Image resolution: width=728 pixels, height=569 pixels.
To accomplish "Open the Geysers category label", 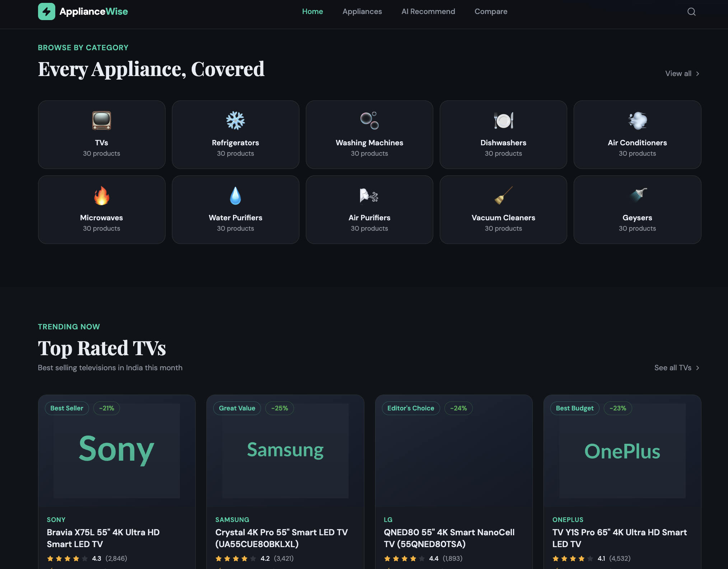I will pyautogui.click(x=637, y=218).
